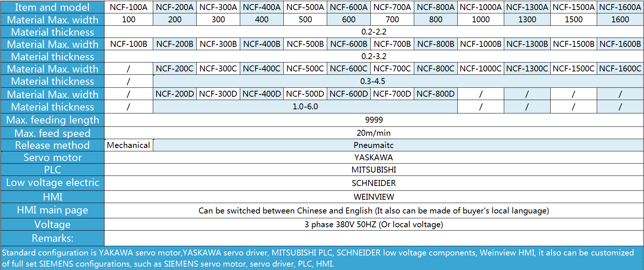Viewport: 644px width, 270px height.
Task: Select the NCF-100A model cell
Action: tap(129, 7)
